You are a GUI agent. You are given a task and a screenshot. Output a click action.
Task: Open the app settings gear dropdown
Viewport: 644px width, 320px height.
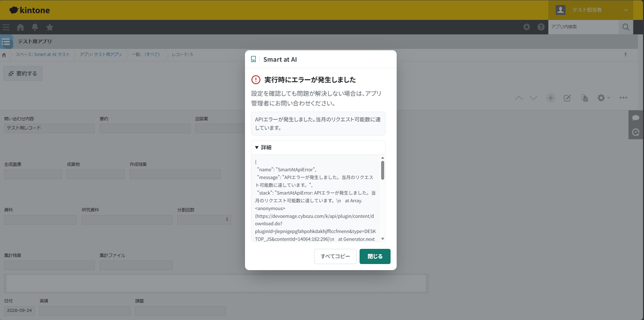(x=603, y=98)
